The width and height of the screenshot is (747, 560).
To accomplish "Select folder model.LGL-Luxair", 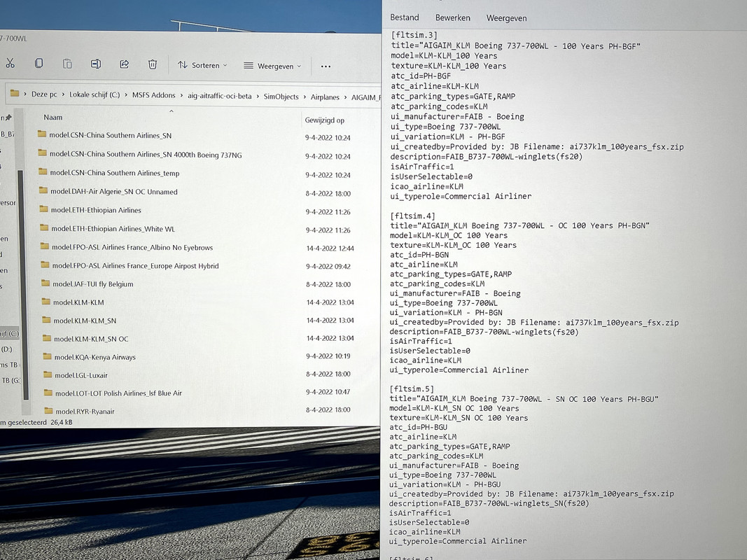I will click(x=81, y=374).
